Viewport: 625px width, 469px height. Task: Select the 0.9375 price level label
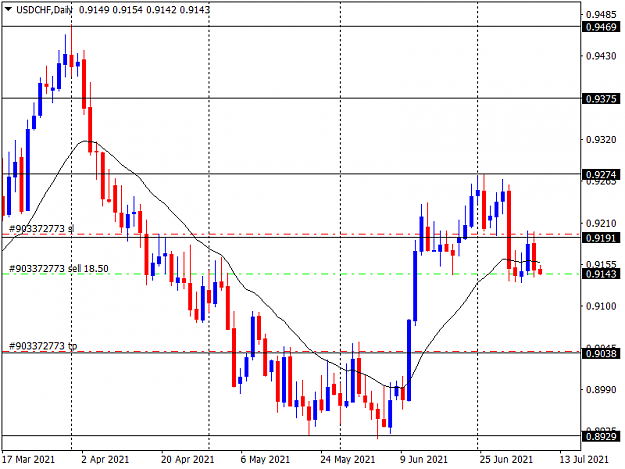(602, 98)
